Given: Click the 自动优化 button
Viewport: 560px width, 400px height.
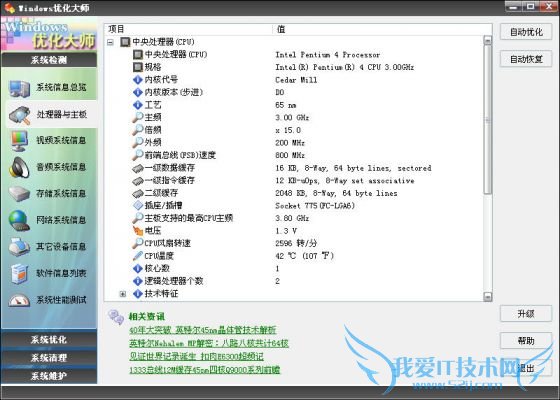Looking at the screenshot, I should click(x=526, y=32).
